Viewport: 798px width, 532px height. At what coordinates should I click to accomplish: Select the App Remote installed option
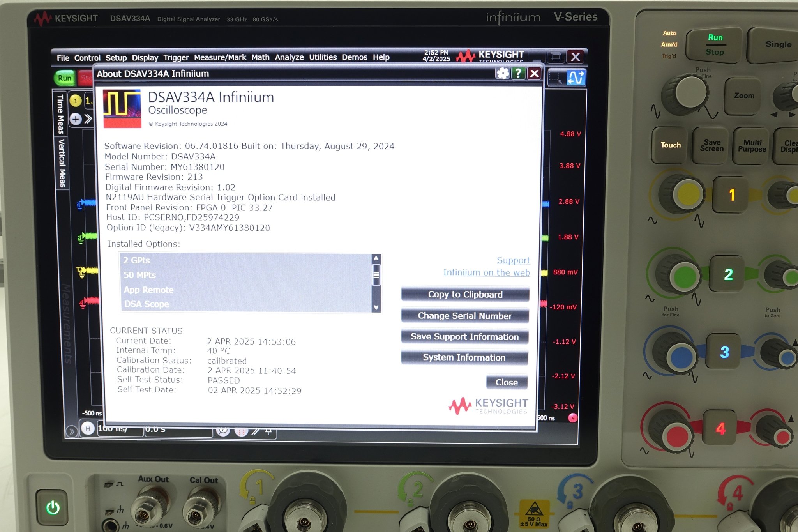(246, 290)
